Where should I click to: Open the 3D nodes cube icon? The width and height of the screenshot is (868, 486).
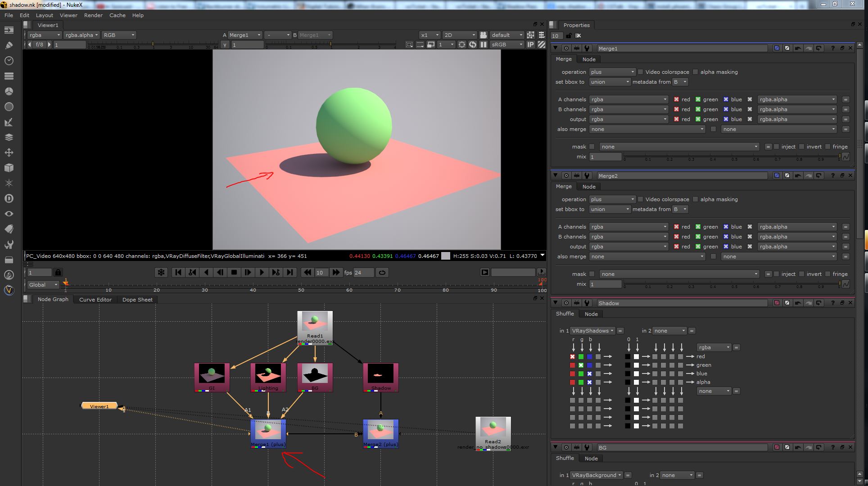point(9,168)
